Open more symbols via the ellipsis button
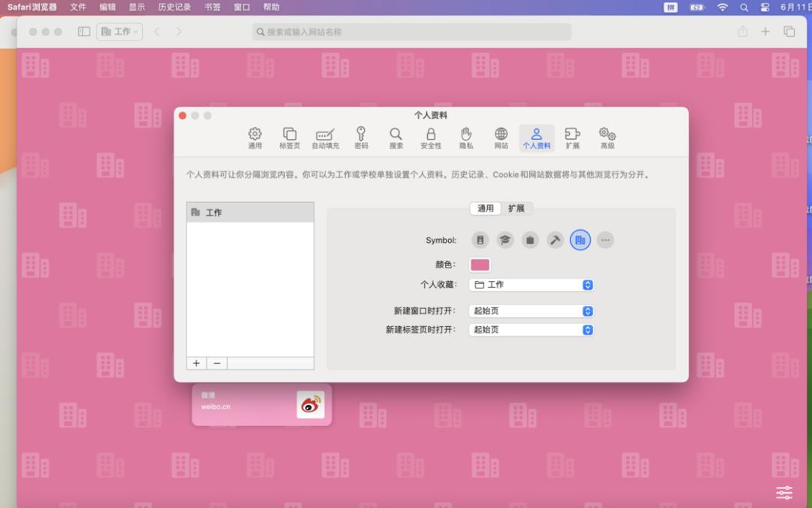The image size is (812, 508). click(605, 240)
